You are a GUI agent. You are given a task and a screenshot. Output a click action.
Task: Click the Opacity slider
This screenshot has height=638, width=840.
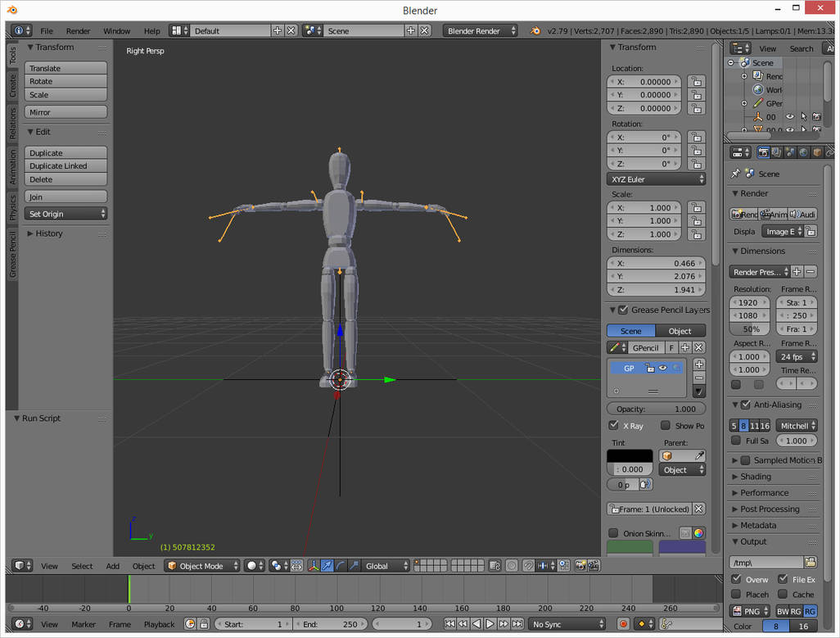[x=657, y=409]
